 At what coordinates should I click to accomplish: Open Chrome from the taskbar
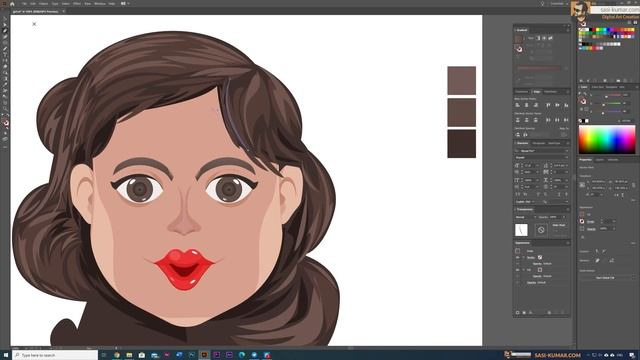pos(116,355)
